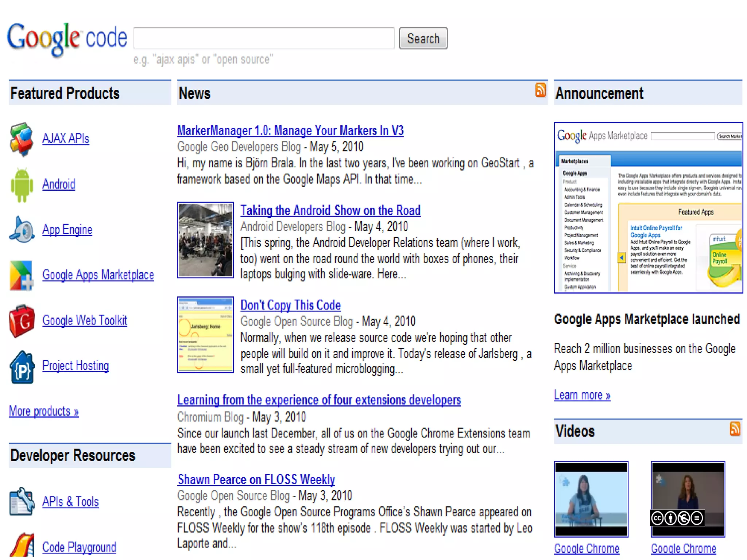
Task: Click the APIs & Tools wrench icon
Action: point(22,502)
